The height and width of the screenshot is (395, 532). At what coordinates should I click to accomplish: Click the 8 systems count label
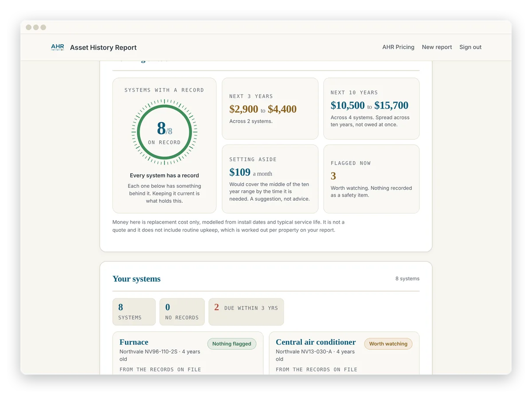pyautogui.click(x=407, y=279)
